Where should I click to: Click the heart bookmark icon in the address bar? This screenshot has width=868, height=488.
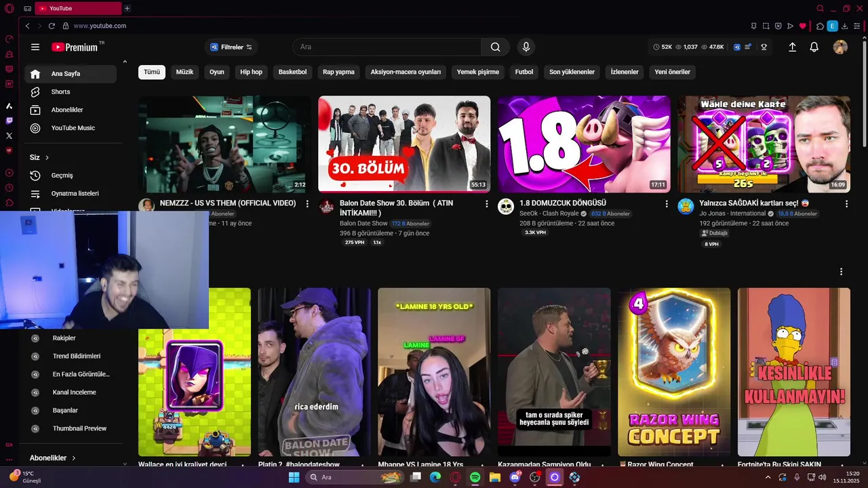[x=802, y=26]
